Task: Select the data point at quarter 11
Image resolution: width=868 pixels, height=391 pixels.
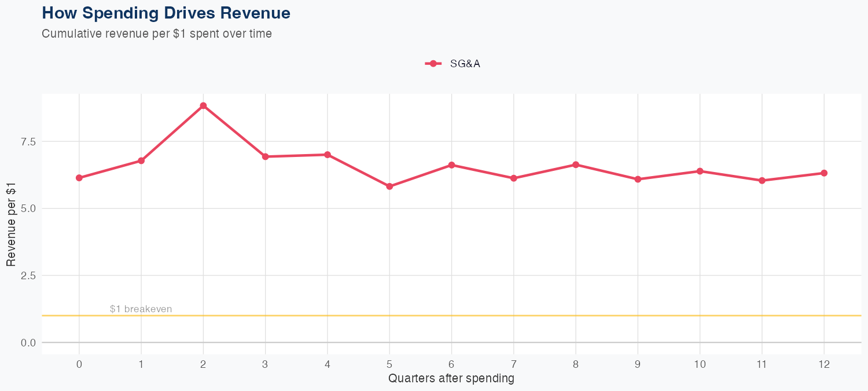Action: point(762,181)
